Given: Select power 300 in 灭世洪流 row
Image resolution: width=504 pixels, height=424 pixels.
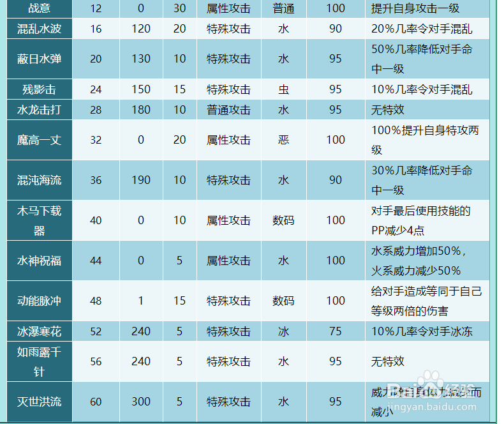Looking at the screenshot, I should 141,402.
